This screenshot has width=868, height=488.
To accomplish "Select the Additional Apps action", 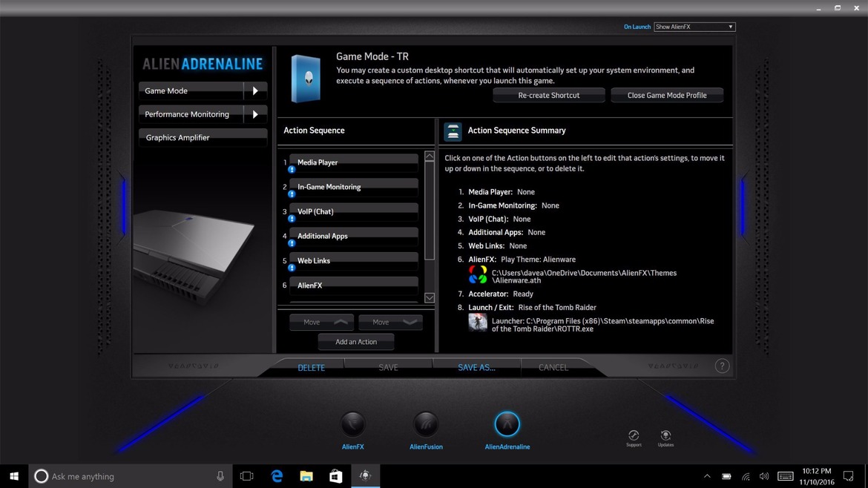I will pyautogui.click(x=354, y=237).
